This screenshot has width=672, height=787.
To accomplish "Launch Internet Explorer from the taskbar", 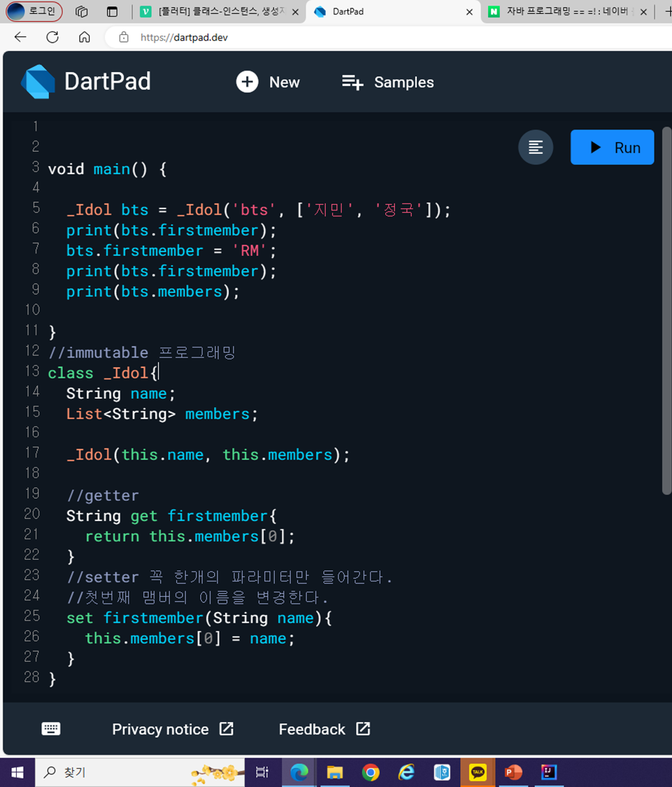I will point(406,772).
